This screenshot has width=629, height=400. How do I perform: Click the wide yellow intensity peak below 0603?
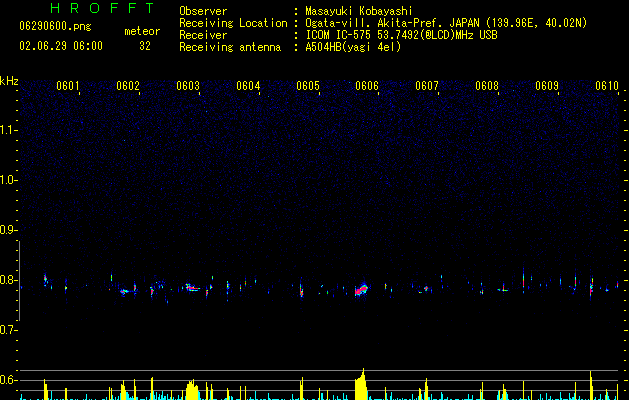pyautogui.click(x=192, y=390)
